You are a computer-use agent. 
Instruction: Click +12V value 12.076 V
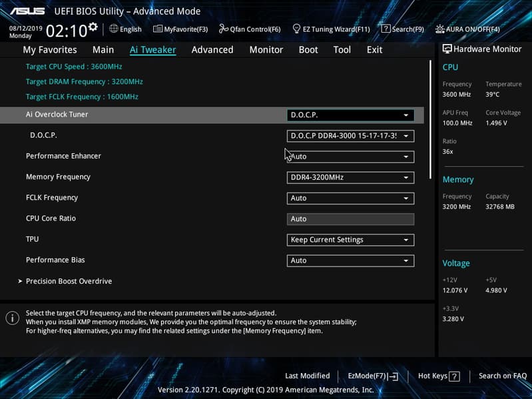click(455, 290)
